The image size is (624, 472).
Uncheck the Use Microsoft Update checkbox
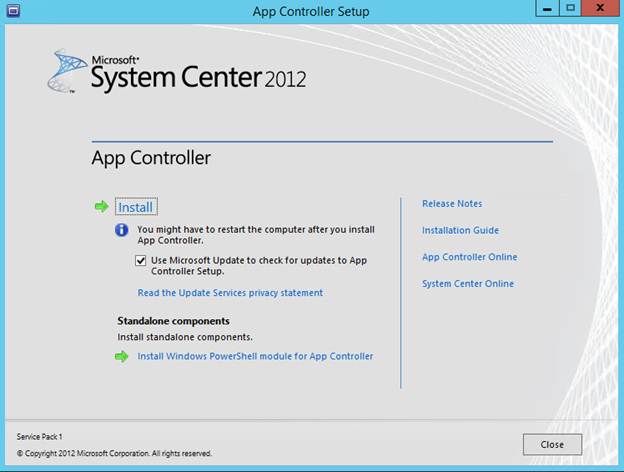click(x=140, y=261)
